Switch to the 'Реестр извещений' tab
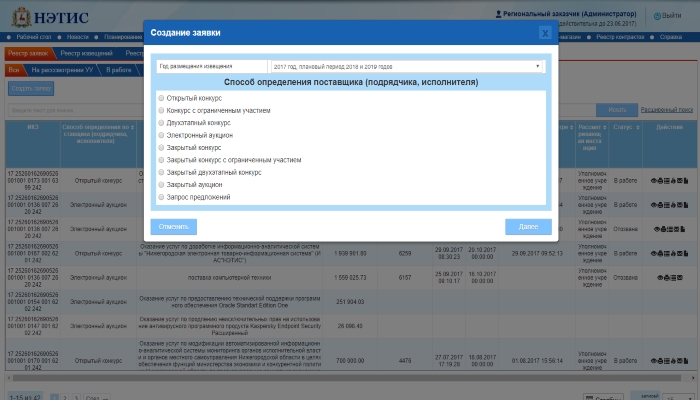 click(x=87, y=54)
